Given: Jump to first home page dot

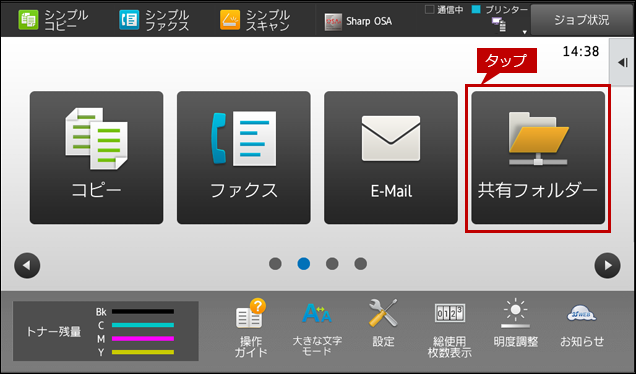Looking at the screenshot, I should click(275, 264).
